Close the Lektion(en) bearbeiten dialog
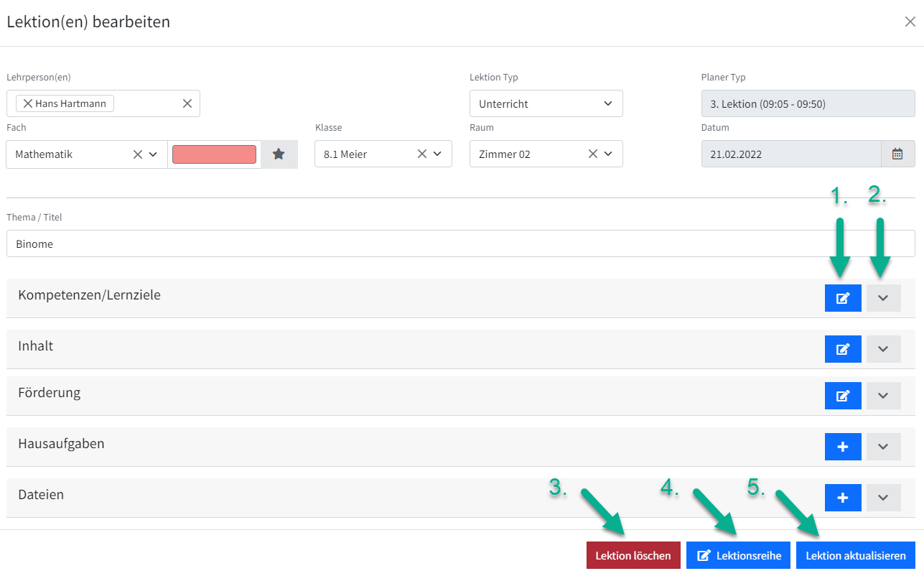Image resolution: width=924 pixels, height=576 pixels. click(910, 22)
